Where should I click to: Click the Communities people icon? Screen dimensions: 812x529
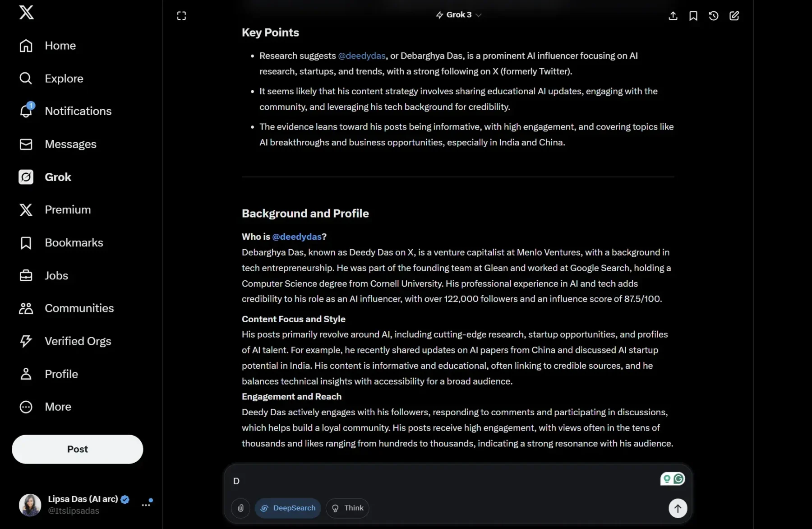(26, 308)
